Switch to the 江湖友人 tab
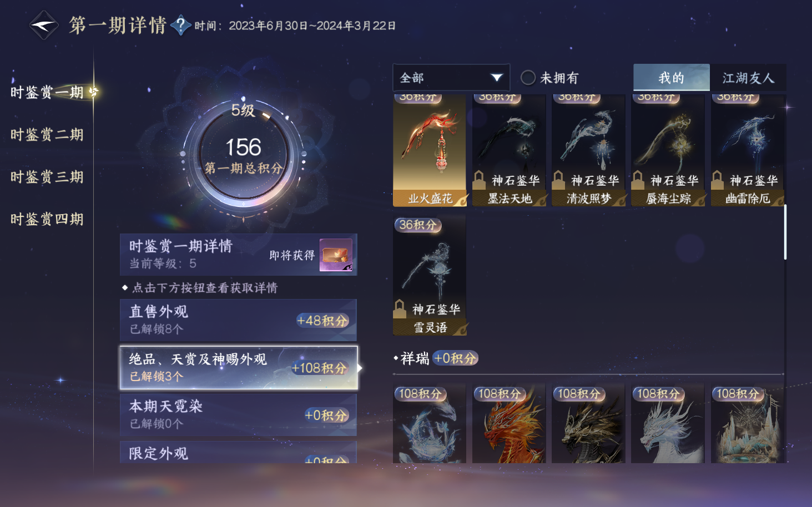The image size is (812, 507). 748,78
